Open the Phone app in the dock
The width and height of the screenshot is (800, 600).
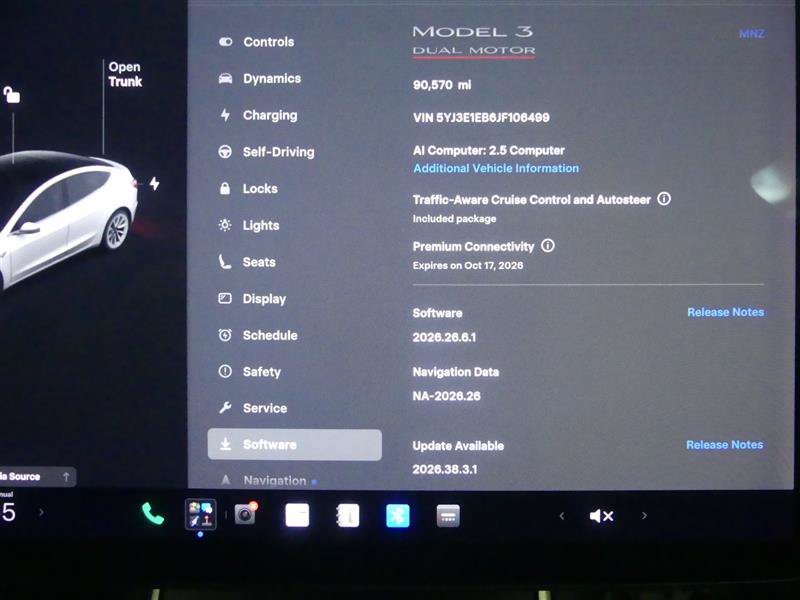click(x=153, y=514)
